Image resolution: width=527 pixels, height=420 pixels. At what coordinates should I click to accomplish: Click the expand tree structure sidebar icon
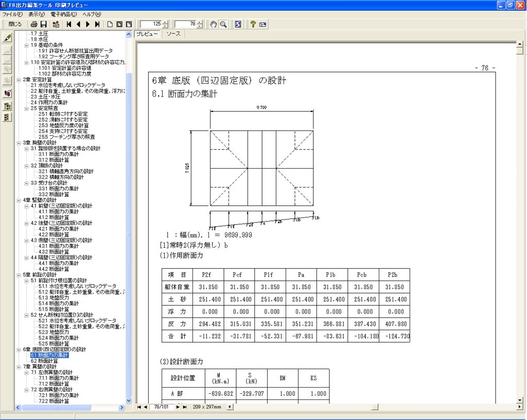7,106
